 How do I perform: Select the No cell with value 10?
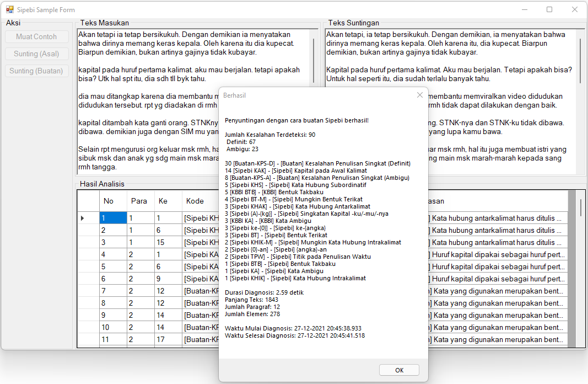pos(114,327)
